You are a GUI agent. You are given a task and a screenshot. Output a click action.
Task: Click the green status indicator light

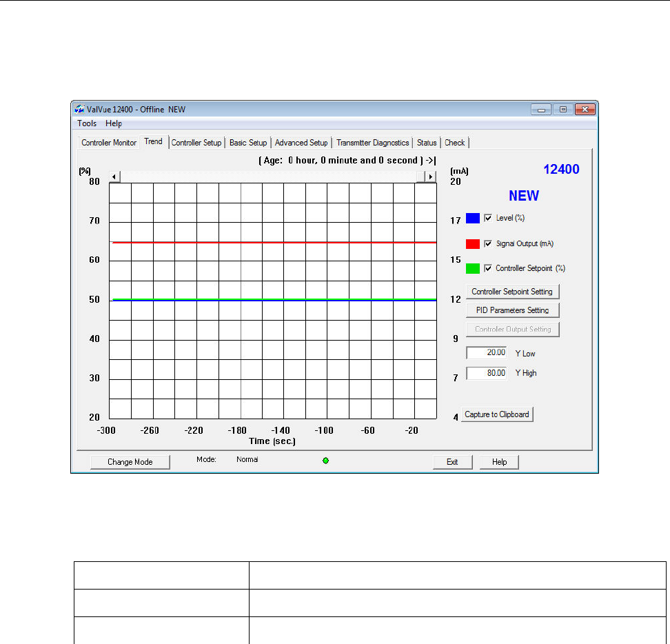tap(325, 461)
